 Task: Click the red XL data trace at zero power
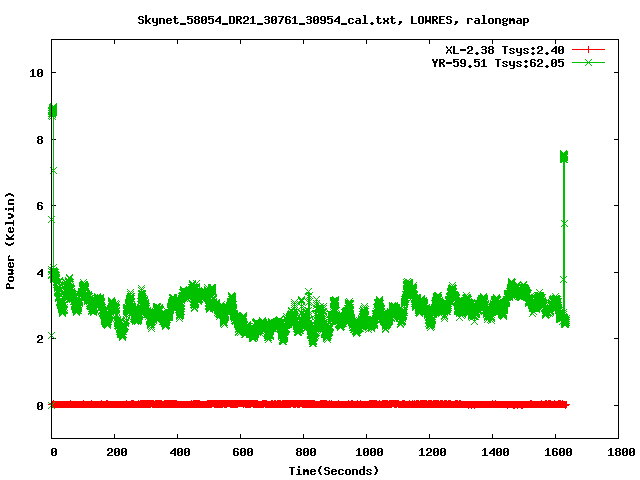click(x=310, y=404)
